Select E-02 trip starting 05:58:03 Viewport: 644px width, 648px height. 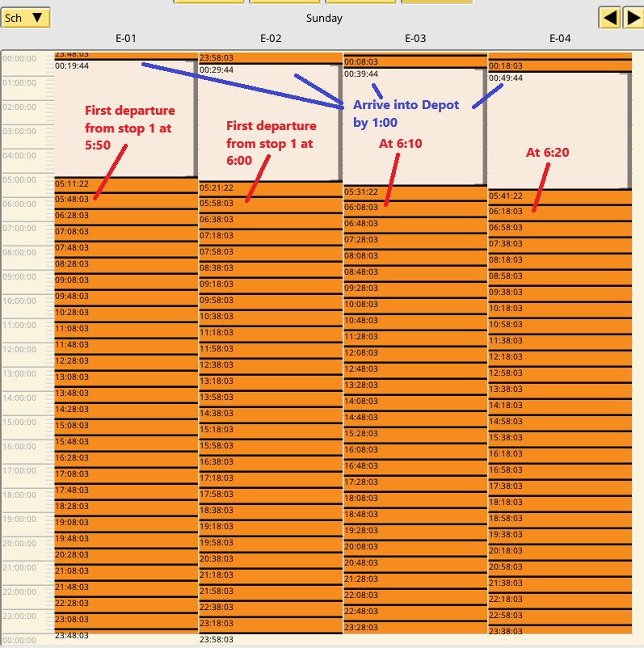271,205
